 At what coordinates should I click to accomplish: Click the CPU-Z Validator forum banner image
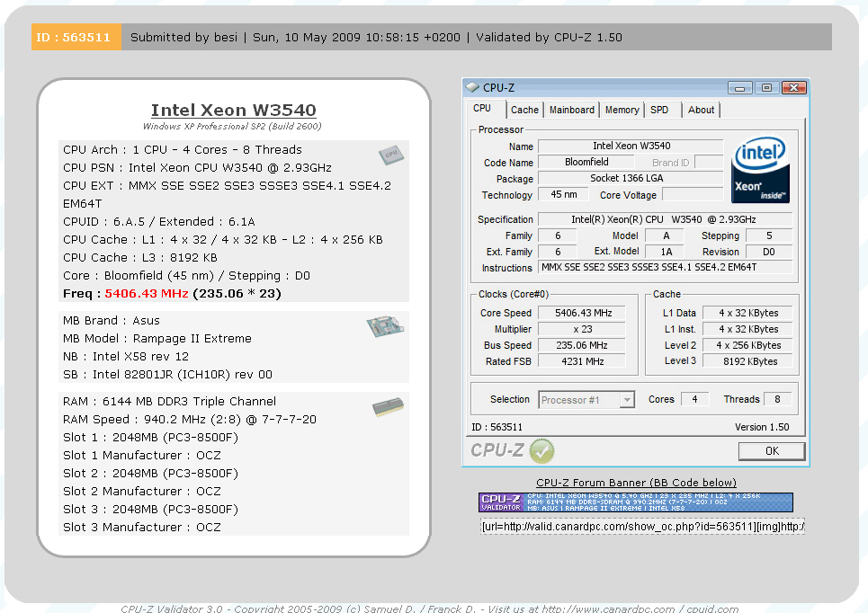636,502
